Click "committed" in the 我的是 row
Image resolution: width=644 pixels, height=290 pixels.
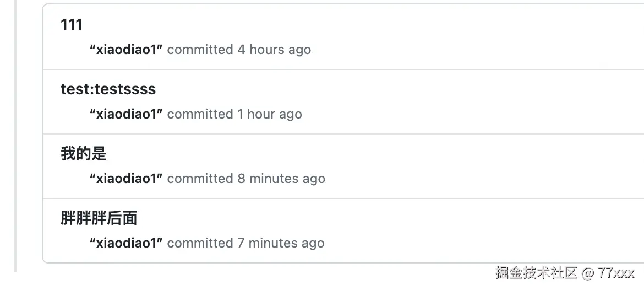pyautogui.click(x=200, y=179)
